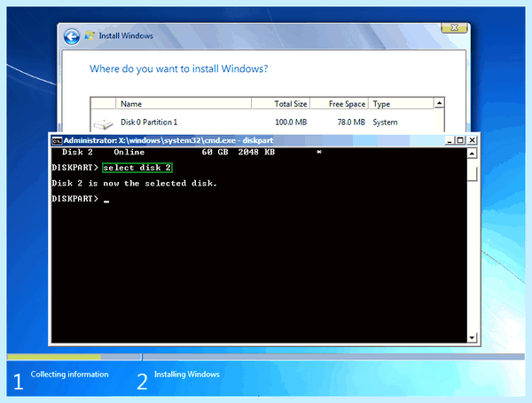Click the partition list scroll up arrow
Screen dimensions: 532x403
click(x=439, y=103)
